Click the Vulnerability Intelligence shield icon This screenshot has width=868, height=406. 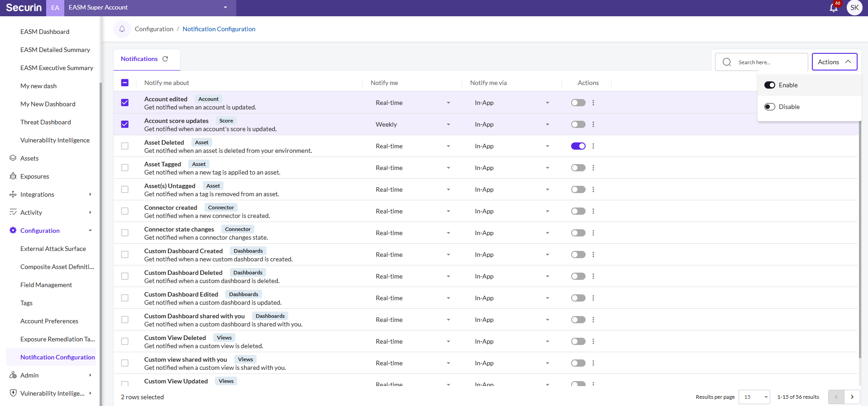click(x=13, y=393)
